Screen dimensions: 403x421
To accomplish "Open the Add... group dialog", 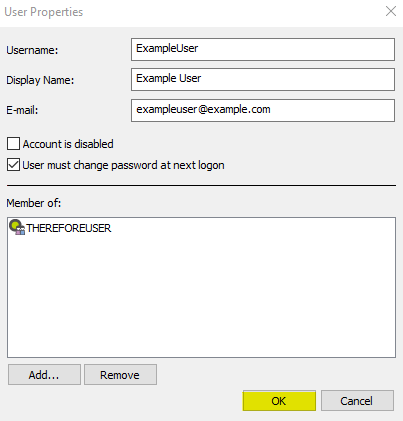I will [x=44, y=375].
